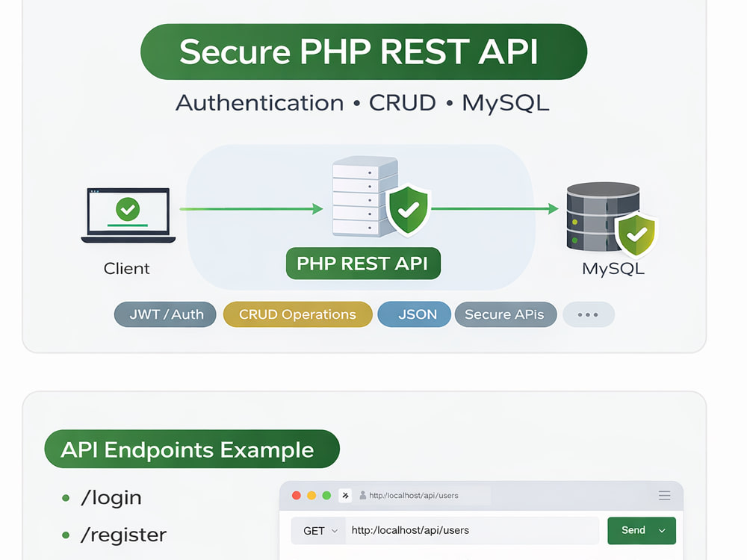Viewport: 747px width, 560px height.
Task: Click the ellipsis more pill
Action: click(589, 314)
